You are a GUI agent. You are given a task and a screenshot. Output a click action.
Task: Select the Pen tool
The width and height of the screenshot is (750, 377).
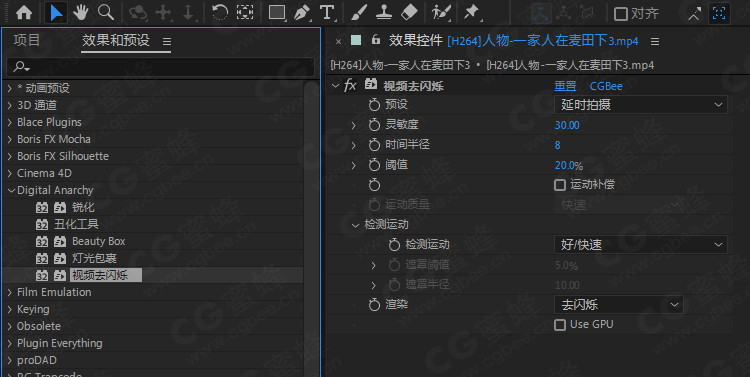pyautogui.click(x=302, y=12)
